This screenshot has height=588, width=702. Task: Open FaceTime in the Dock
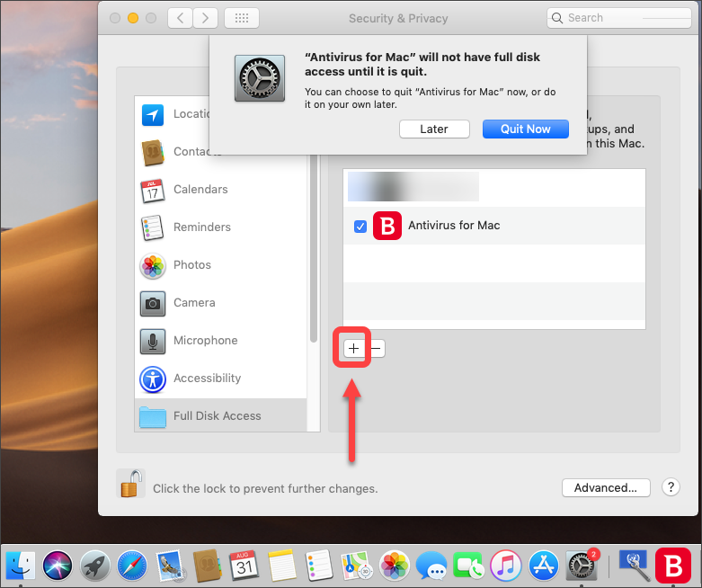pyautogui.click(x=468, y=566)
